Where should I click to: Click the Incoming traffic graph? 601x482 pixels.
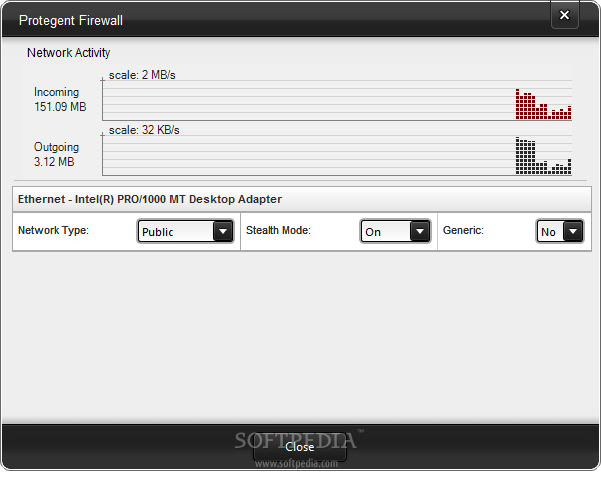tap(337, 100)
